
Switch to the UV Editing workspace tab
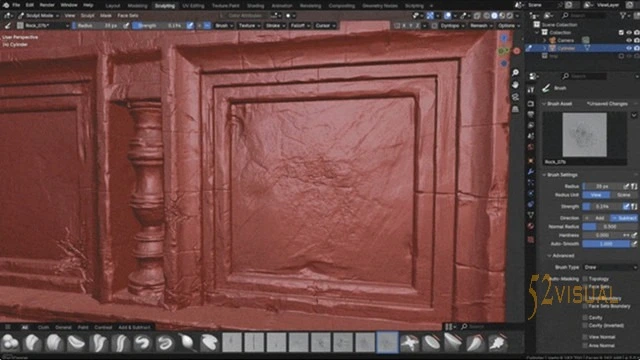tap(193, 6)
